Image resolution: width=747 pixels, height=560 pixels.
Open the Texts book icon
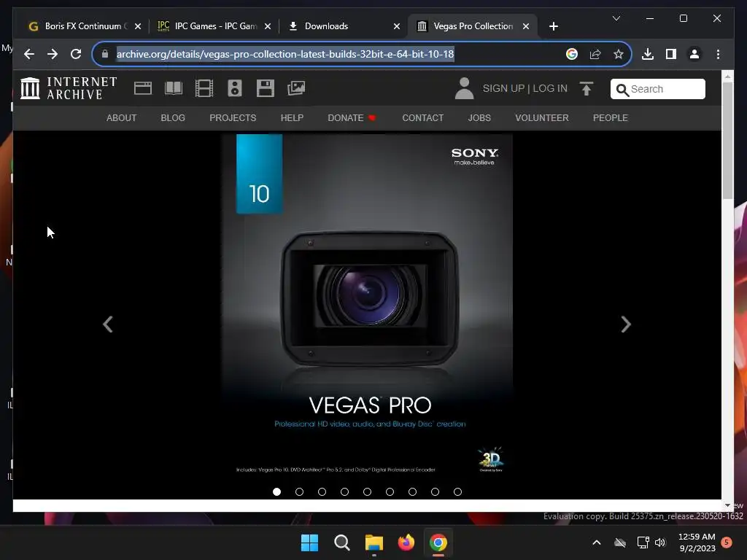point(174,88)
